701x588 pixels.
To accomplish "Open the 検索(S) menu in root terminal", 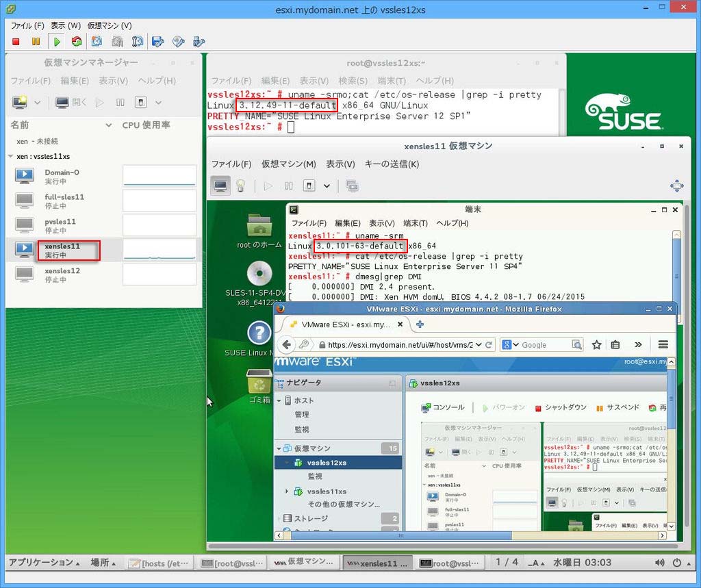I will (353, 81).
